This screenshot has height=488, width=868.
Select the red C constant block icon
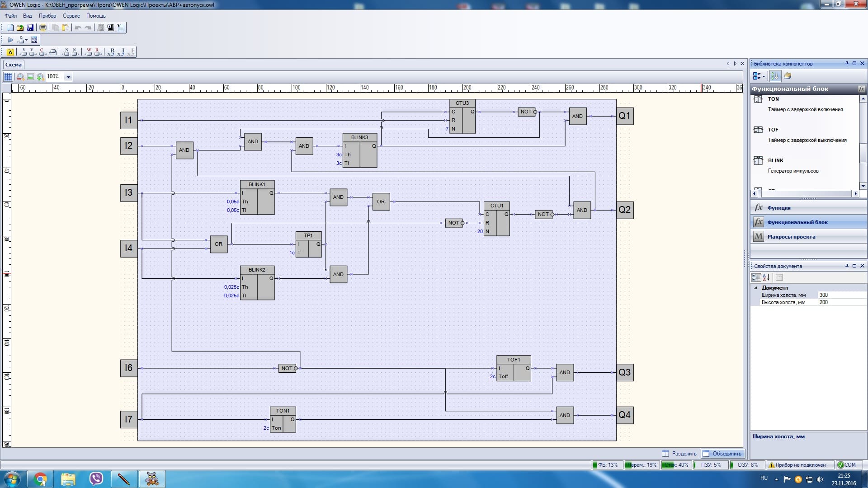42,52
